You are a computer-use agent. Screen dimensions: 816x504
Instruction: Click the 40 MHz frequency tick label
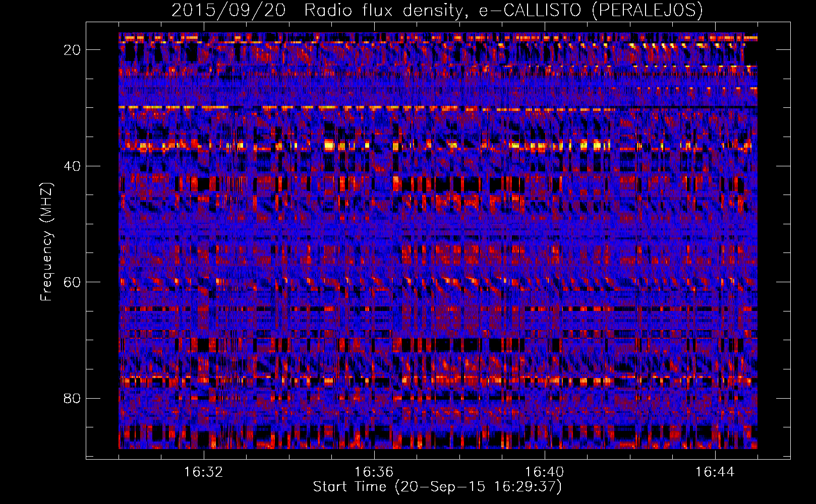coord(73,166)
